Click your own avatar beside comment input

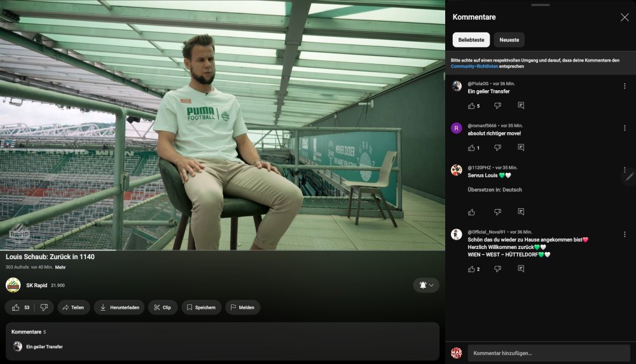click(x=457, y=353)
